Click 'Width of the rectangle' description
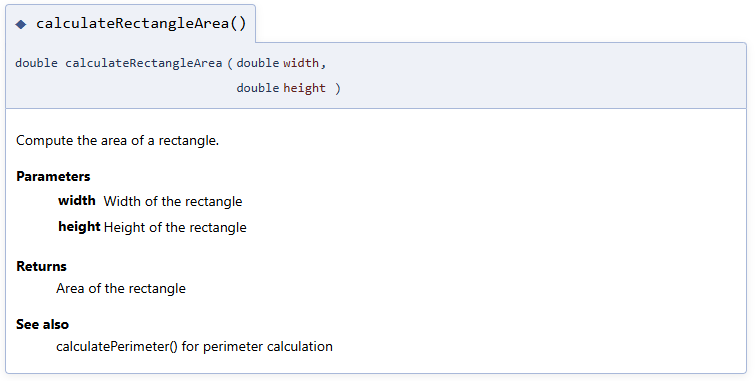Viewport: 756px width, 381px height. click(x=173, y=202)
